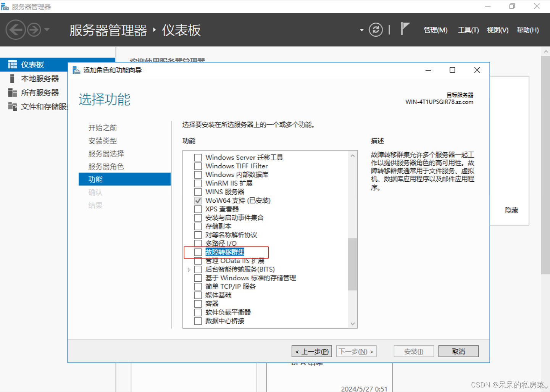Check 软件负载平衡器
550x392 pixels.
(x=198, y=312)
